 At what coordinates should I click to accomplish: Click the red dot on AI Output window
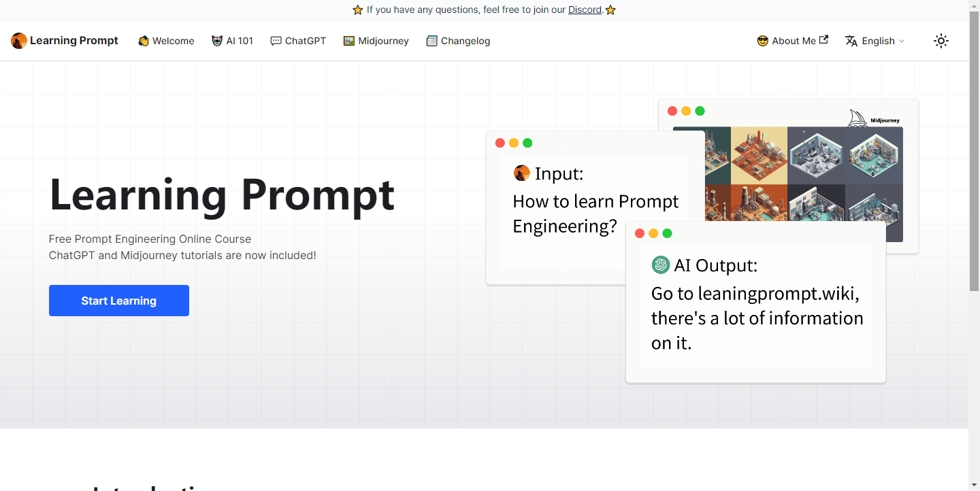(x=640, y=233)
